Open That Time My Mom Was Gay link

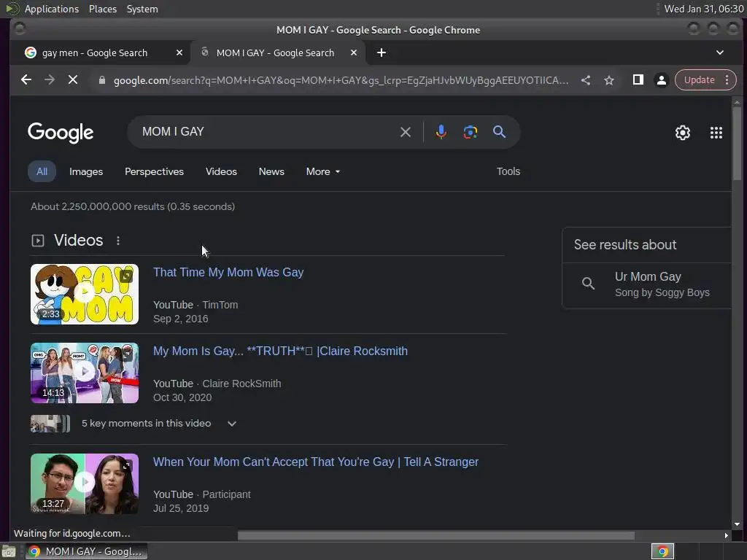[228, 273]
